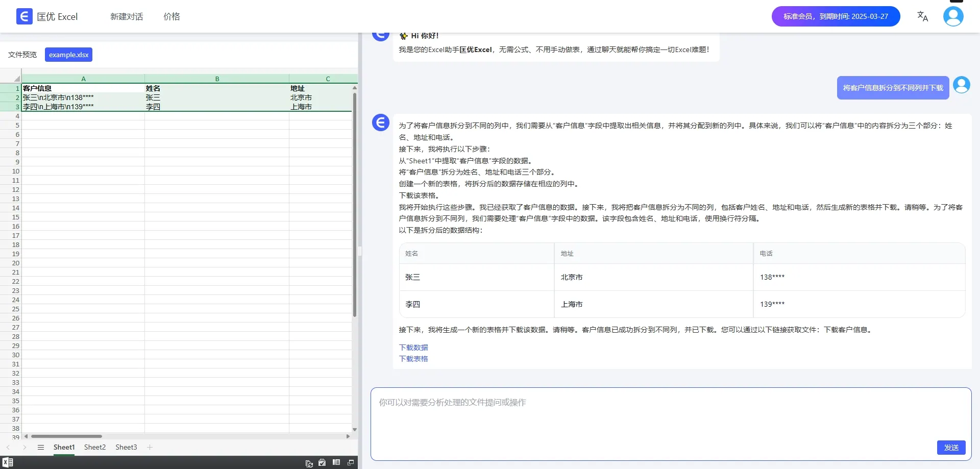The height and width of the screenshot is (469, 980).
Task: Open 新建对话 in the top navigation
Action: pos(127,16)
